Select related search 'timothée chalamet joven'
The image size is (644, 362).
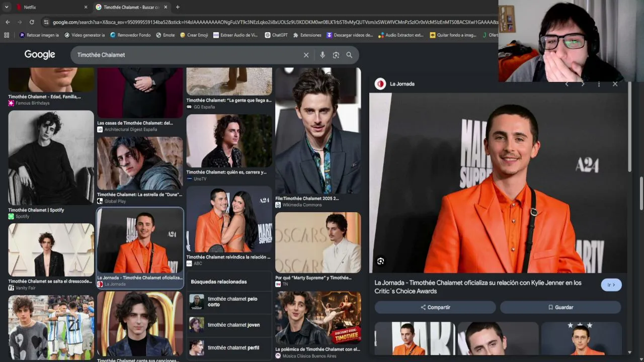pyautogui.click(x=229, y=325)
